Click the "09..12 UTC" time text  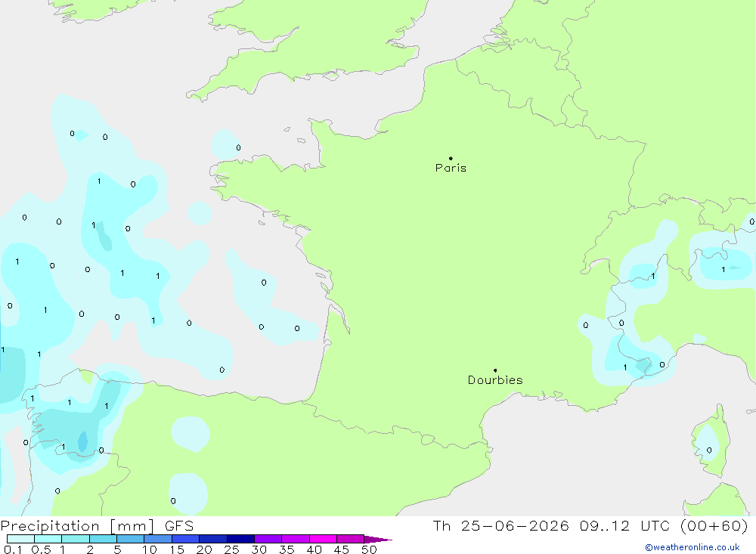point(624,526)
